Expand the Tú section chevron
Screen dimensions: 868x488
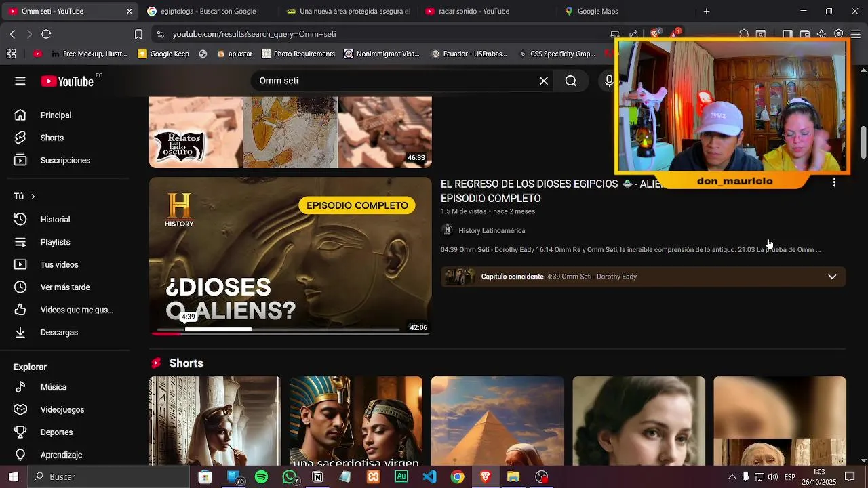pos(33,197)
